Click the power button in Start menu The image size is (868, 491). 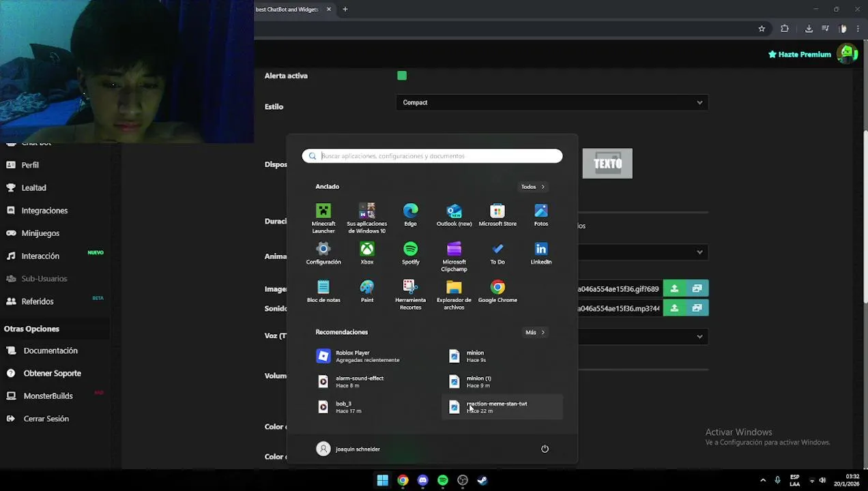(x=545, y=449)
